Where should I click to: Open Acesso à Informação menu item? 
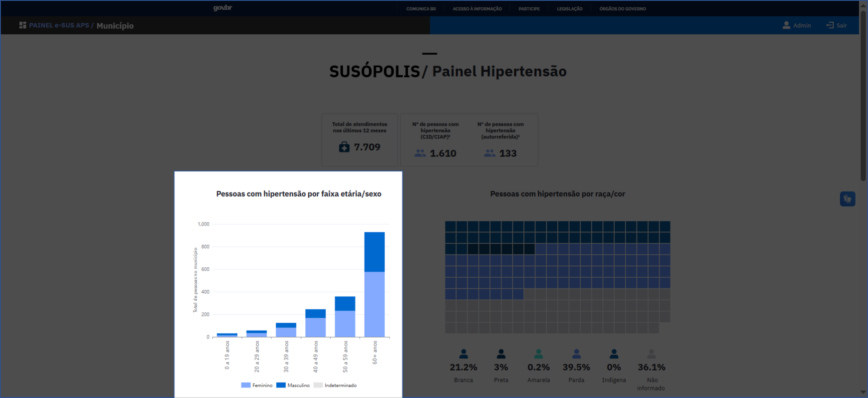[477, 9]
